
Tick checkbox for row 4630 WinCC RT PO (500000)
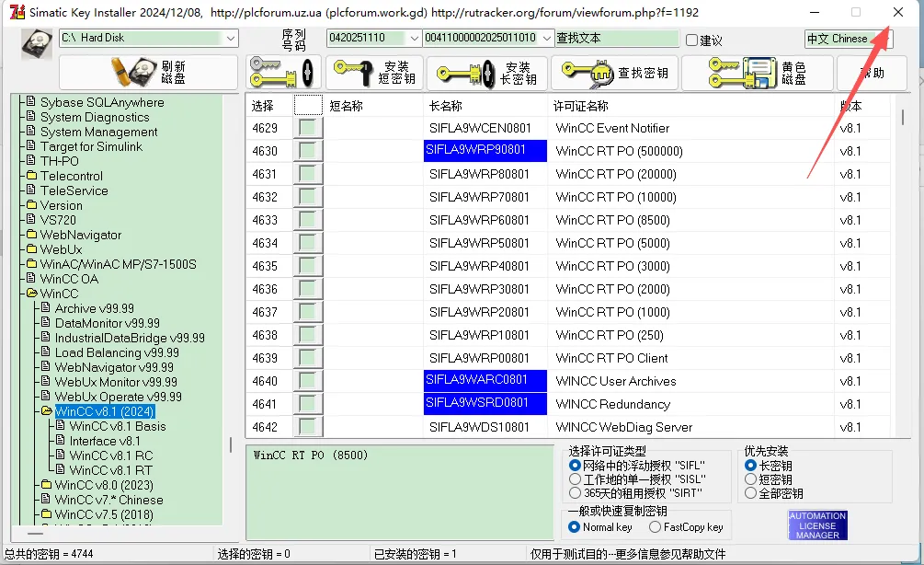[308, 151]
